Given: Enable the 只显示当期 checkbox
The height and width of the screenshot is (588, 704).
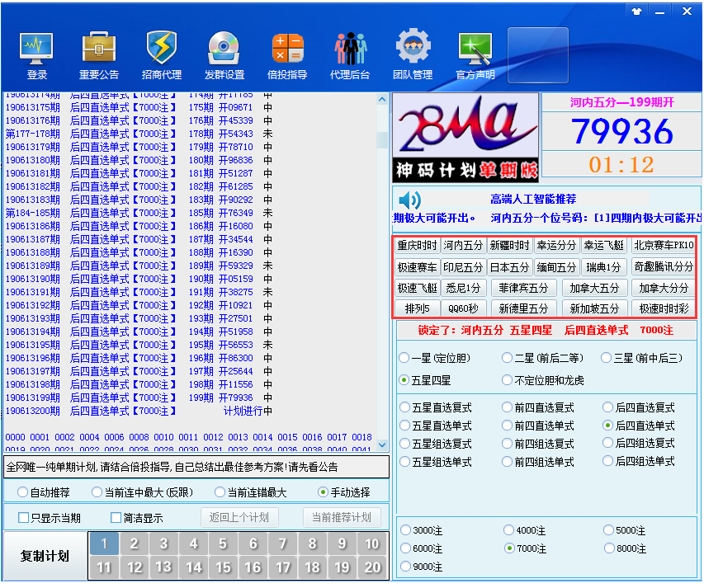Looking at the screenshot, I should (x=24, y=519).
